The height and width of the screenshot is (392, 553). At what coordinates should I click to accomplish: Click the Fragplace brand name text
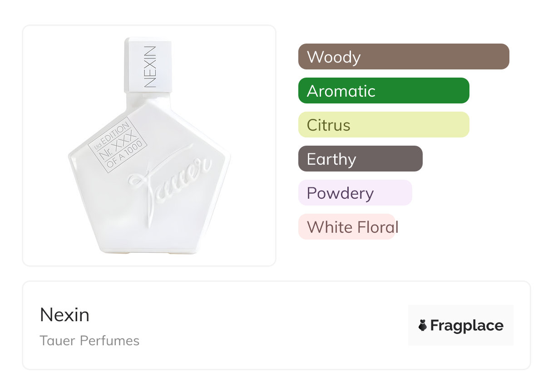pyautogui.click(x=467, y=326)
